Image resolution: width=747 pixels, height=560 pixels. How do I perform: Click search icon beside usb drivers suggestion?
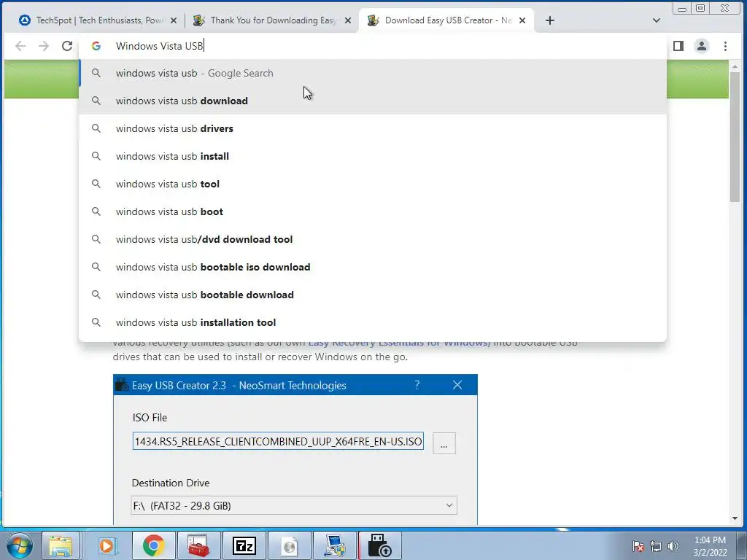coord(96,128)
